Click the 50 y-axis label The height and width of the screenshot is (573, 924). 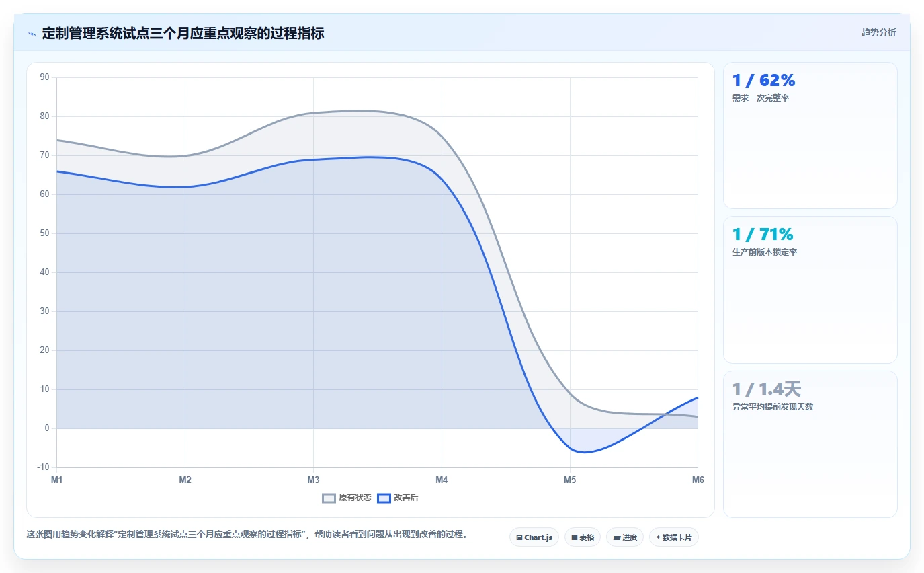pos(45,233)
